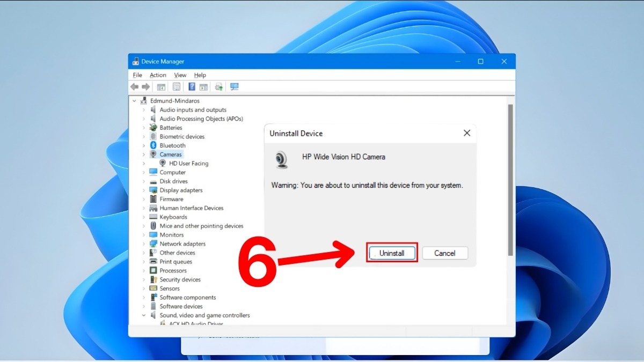Open the File menu
This screenshot has width=644, height=362.
pyautogui.click(x=137, y=75)
